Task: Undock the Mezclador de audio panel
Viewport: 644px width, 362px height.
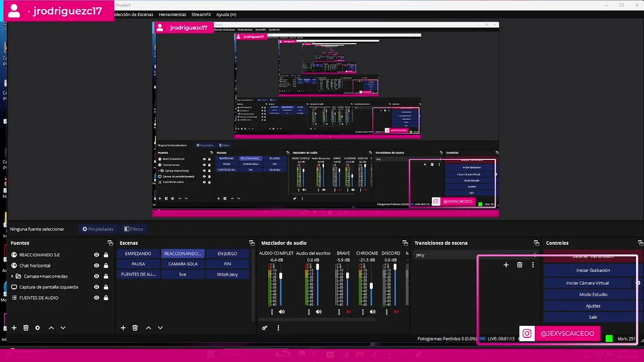Action: click(405, 243)
